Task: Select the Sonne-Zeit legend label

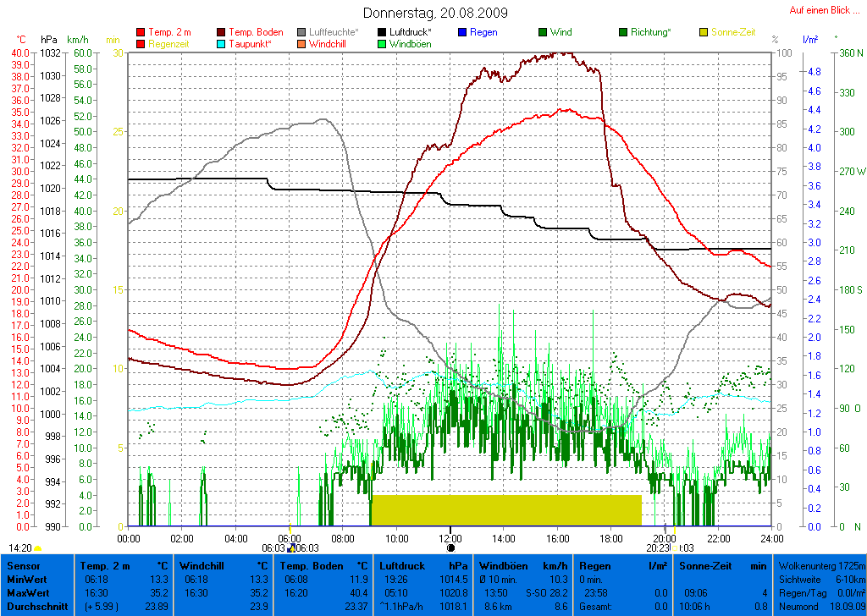Action: click(737, 32)
